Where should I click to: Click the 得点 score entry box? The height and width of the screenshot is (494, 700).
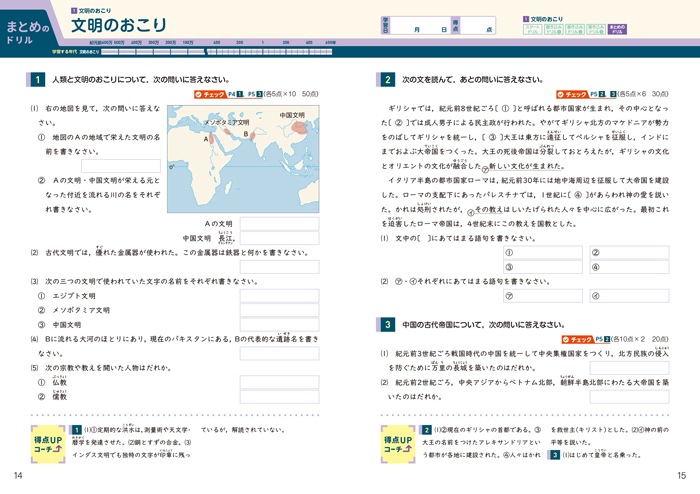coord(477,25)
